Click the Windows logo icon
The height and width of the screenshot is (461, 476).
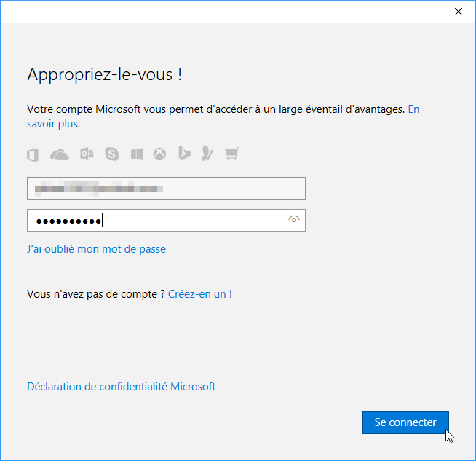(x=137, y=154)
